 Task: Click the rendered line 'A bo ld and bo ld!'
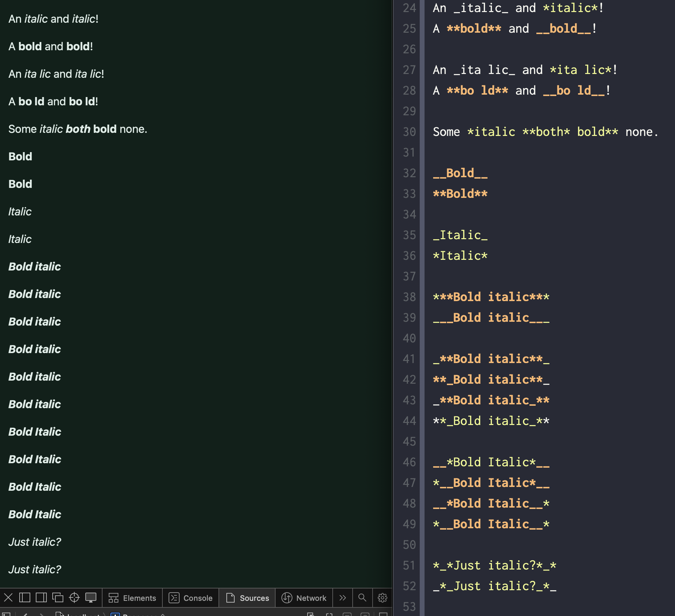point(53,102)
